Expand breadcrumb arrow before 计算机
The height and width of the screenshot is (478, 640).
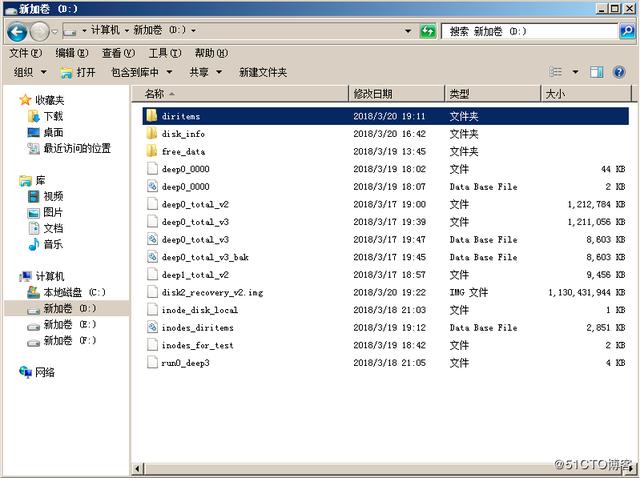84,31
